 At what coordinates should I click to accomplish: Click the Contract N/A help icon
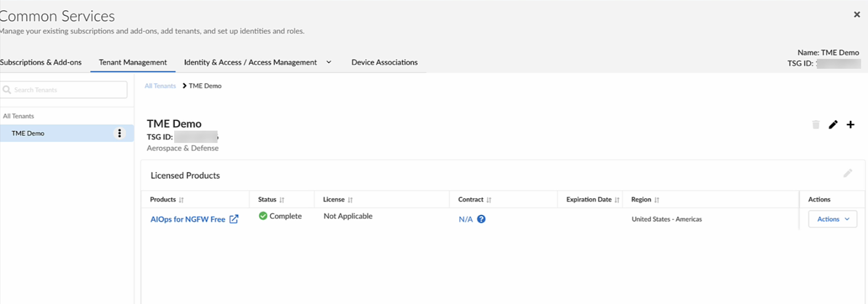click(481, 219)
